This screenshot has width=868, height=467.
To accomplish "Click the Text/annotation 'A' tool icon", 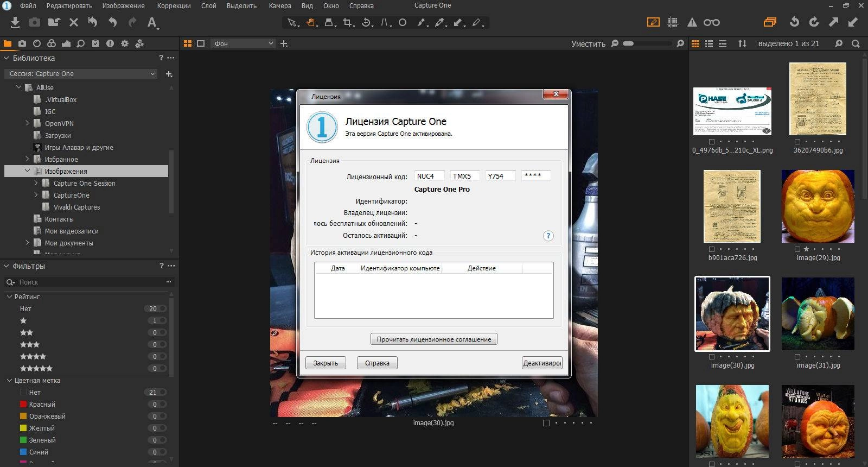I will click(152, 22).
